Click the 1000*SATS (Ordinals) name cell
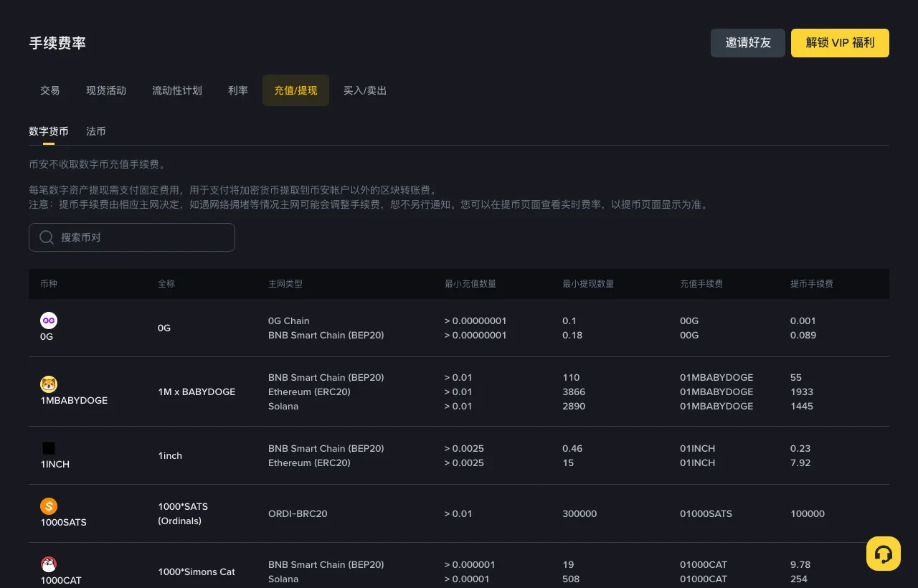This screenshot has width=918, height=588. (x=183, y=513)
